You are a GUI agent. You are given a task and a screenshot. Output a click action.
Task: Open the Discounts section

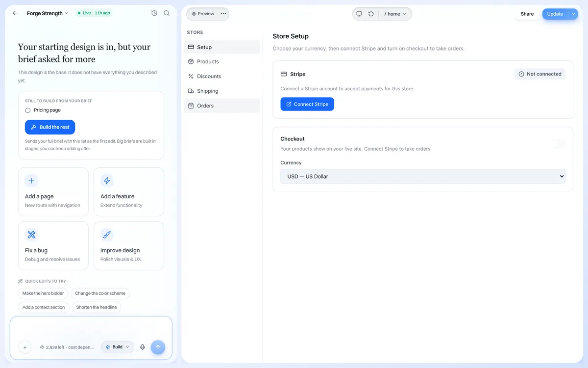pos(222,77)
